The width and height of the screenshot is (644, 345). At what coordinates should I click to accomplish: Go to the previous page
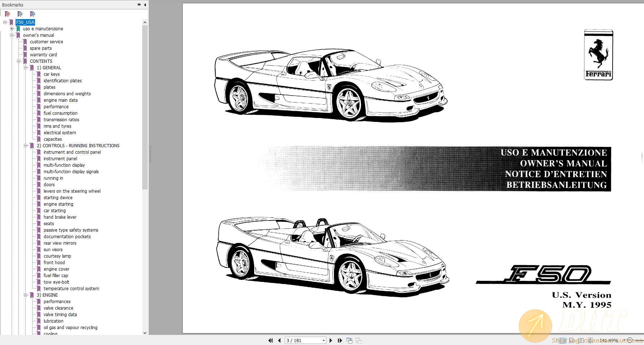279,340
